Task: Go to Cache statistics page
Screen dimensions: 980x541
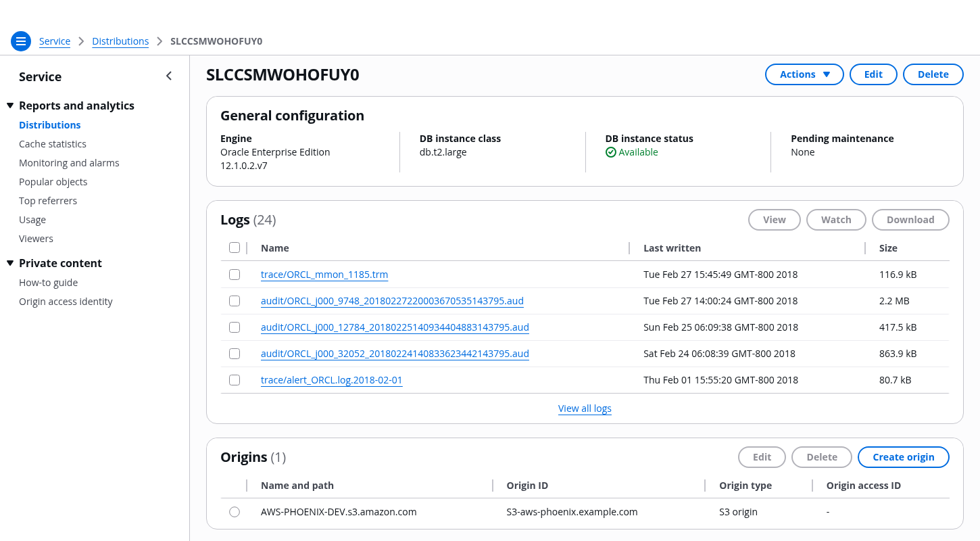Action: 53,144
